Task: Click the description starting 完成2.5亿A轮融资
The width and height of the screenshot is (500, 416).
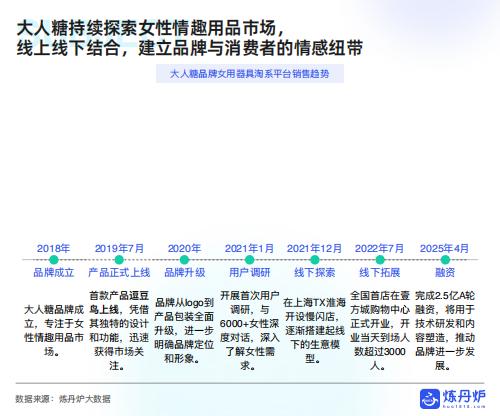Action: [x=445, y=330]
